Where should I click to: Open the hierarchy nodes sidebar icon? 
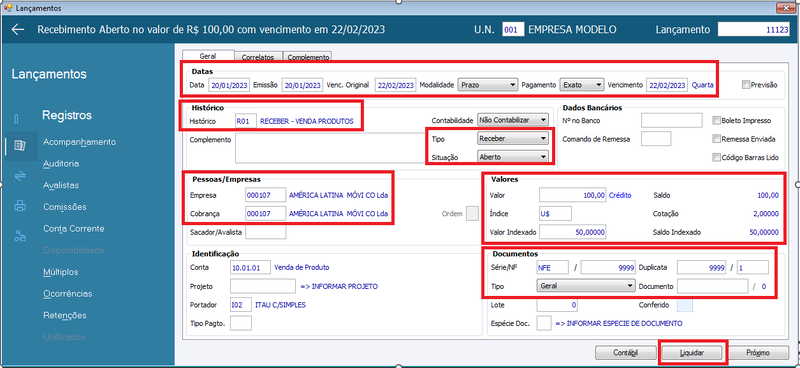(x=20, y=236)
